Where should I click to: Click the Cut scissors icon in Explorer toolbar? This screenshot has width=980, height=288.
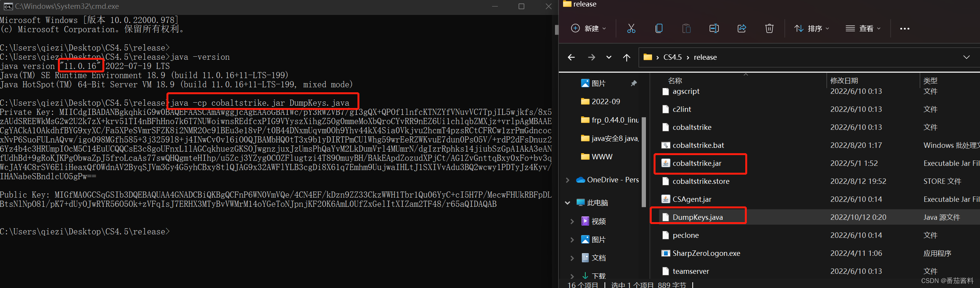click(631, 28)
